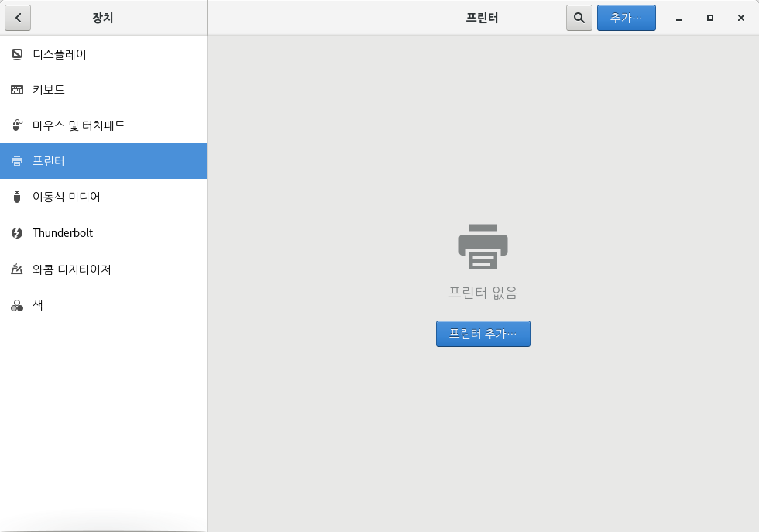Open 색 color settings panel
This screenshot has width=759, height=532.
[x=104, y=305]
